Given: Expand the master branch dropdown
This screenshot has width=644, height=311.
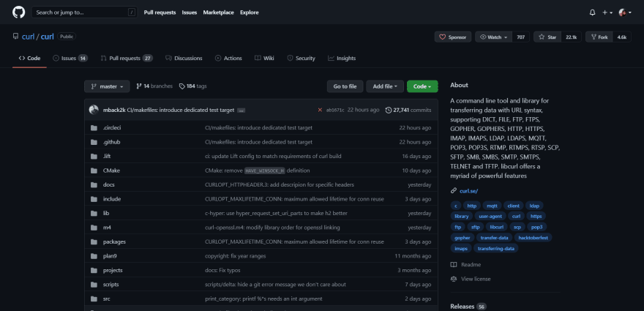Looking at the screenshot, I should coord(107,86).
